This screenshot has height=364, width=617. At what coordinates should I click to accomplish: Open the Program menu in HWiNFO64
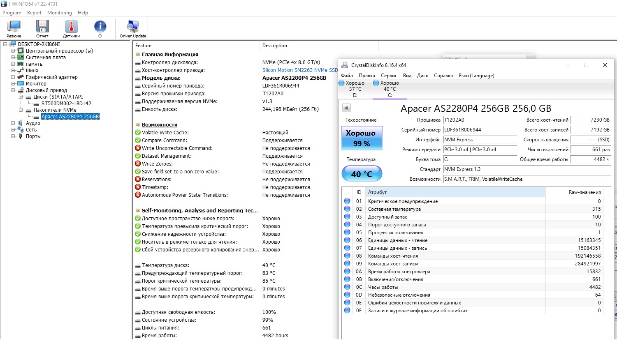[12, 13]
